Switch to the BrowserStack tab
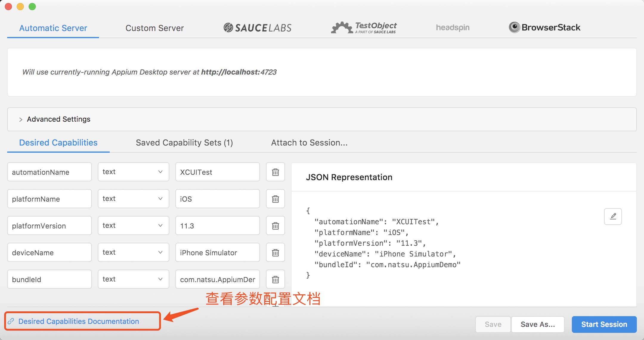Screen dimensions: 644x340 click(x=544, y=27)
